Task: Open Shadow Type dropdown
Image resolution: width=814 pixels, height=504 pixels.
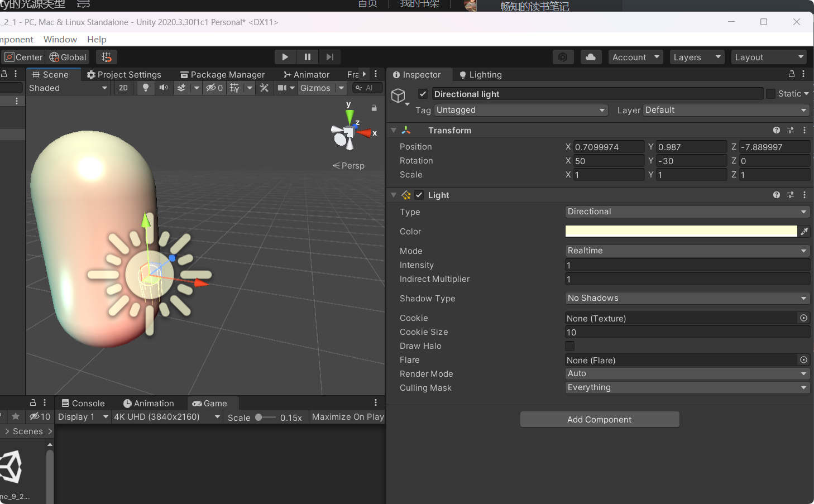Action: click(687, 298)
